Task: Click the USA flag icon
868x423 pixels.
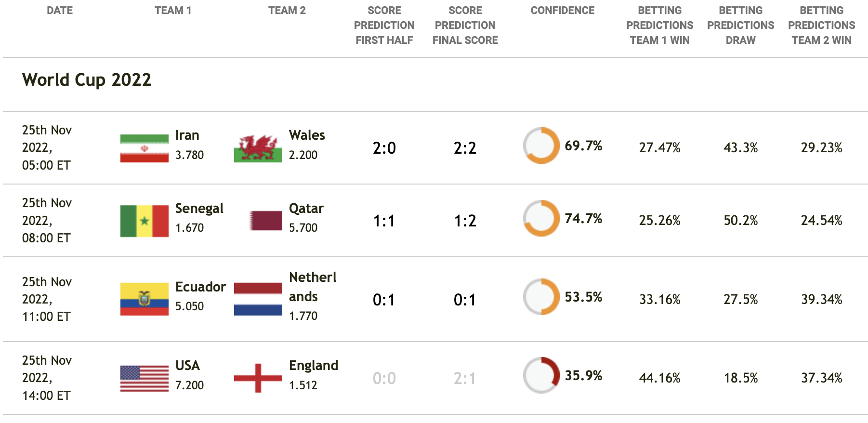Action: (x=145, y=378)
